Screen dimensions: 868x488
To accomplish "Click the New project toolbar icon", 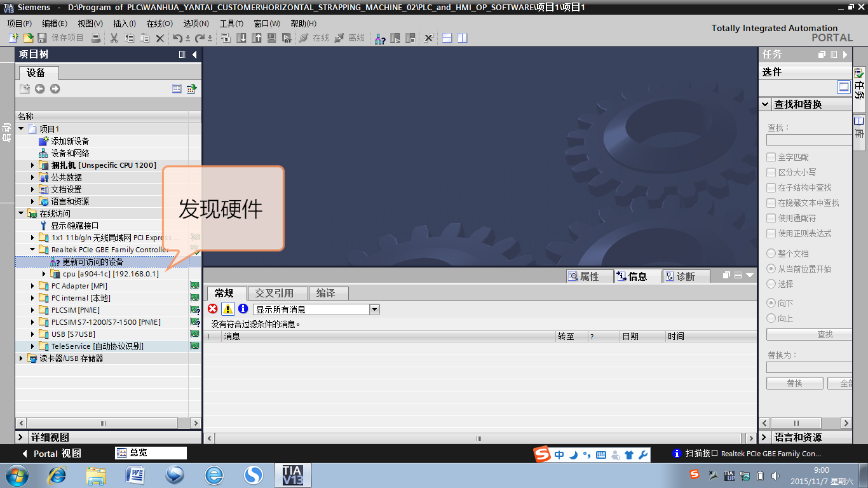I will 13,38.
